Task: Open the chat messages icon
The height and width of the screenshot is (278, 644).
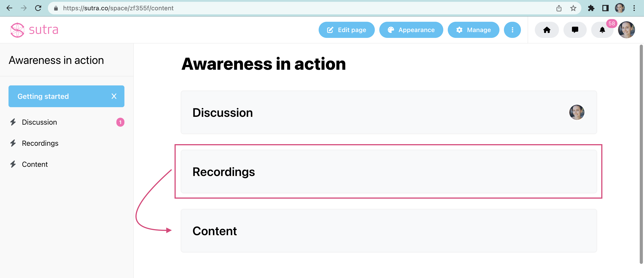Action: tap(575, 30)
